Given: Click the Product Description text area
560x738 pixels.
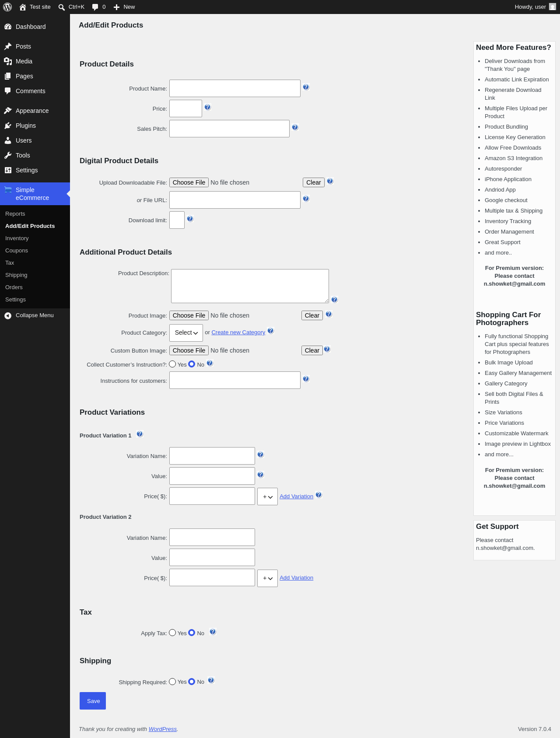Looking at the screenshot, I should point(250,286).
